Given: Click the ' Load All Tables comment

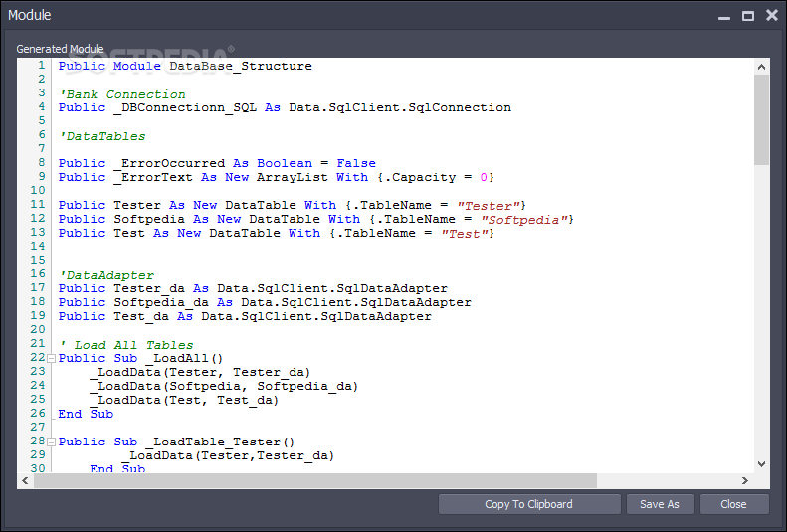Looking at the screenshot, I should point(125,345).
